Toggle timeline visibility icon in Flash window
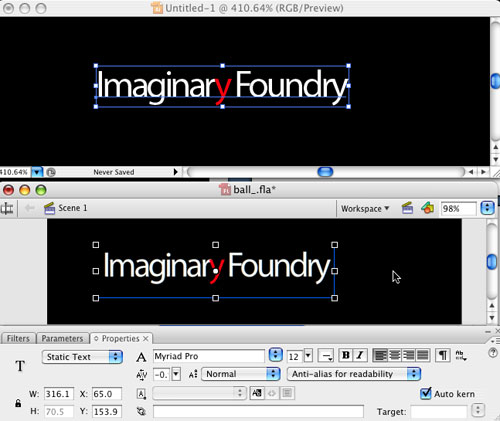This screenshot has height=421, width=500. click(7, 209)
